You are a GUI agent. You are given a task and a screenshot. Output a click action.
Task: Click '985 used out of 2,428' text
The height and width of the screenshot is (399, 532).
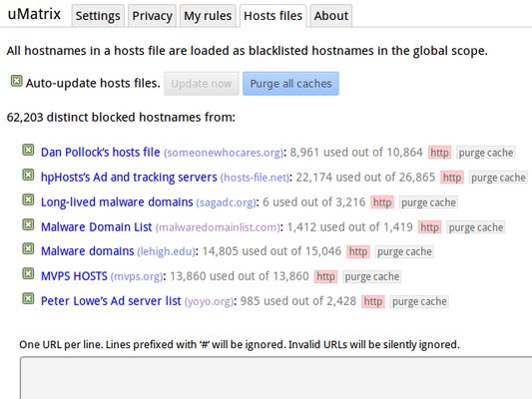pos(298,301)
